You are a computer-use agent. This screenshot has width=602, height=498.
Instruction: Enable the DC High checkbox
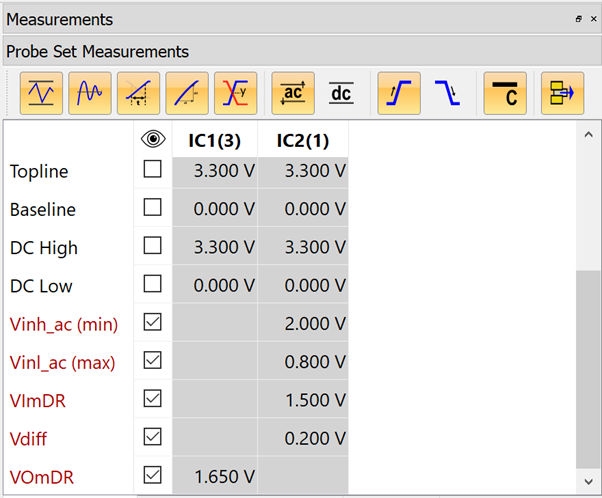click(152, 246)
